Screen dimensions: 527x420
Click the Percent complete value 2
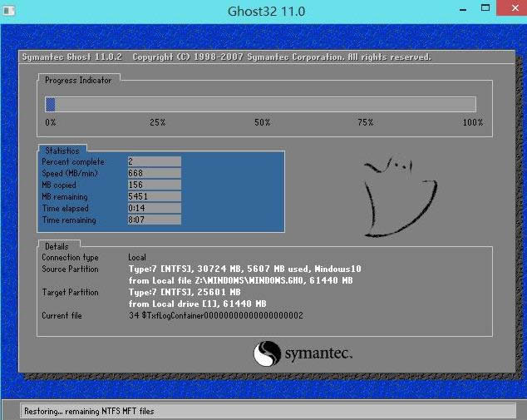click(155, 161)
